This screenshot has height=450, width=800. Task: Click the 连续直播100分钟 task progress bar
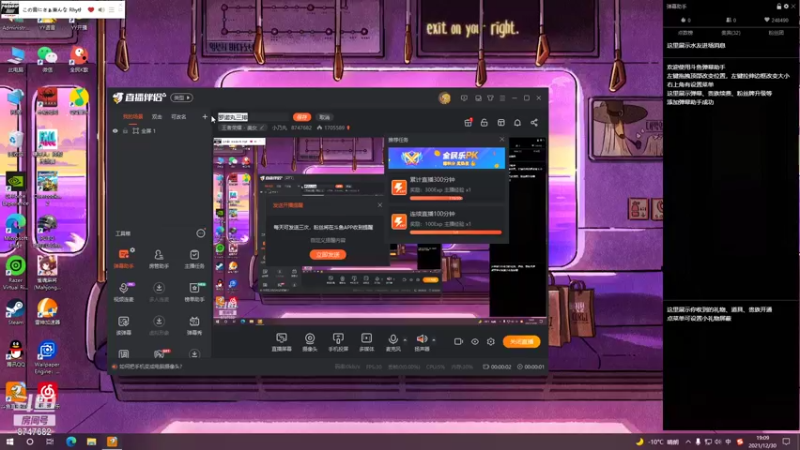pyautogui.click(x=455, y=232)
